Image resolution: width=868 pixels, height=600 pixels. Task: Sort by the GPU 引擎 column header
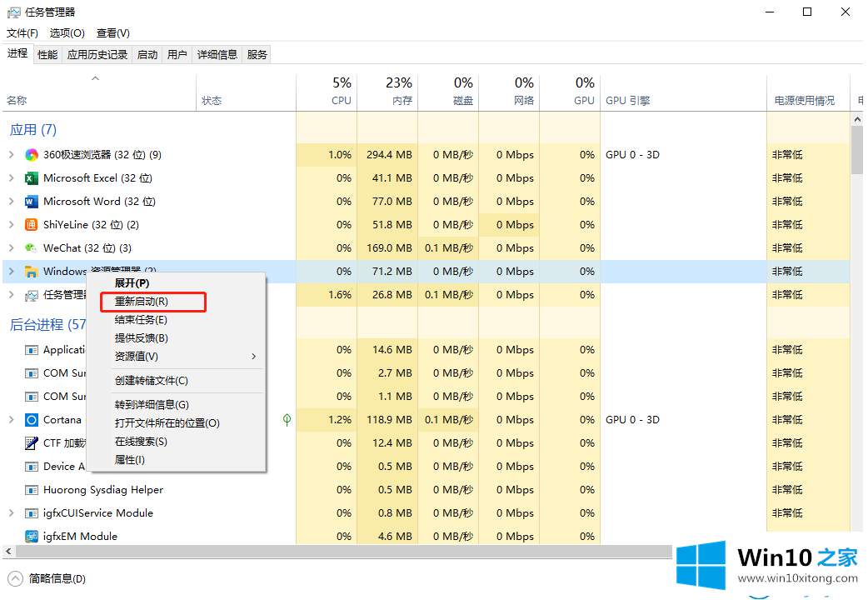click(684, 92)
